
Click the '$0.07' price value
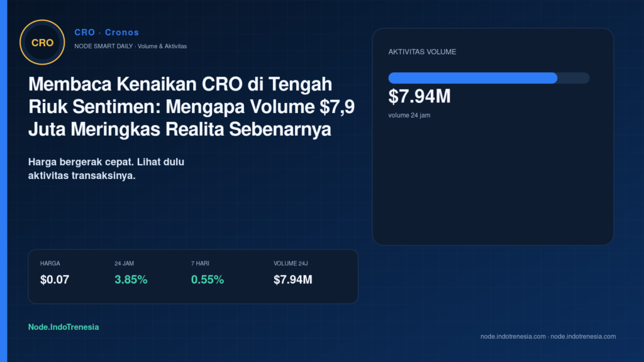tap(55, 280)
